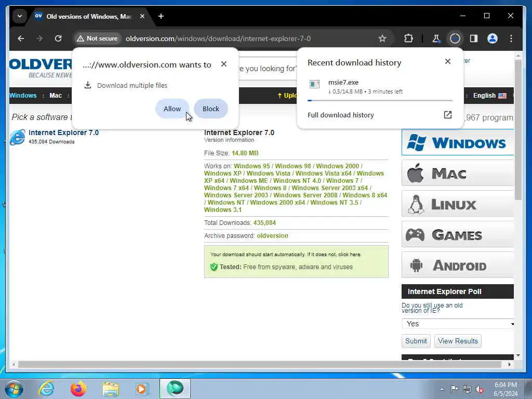Click the msie7.exe file icon

coord(314,84)
